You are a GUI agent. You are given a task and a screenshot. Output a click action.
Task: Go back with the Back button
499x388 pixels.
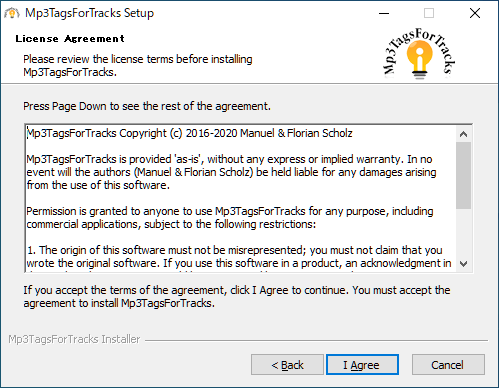[x=287, y=365]
